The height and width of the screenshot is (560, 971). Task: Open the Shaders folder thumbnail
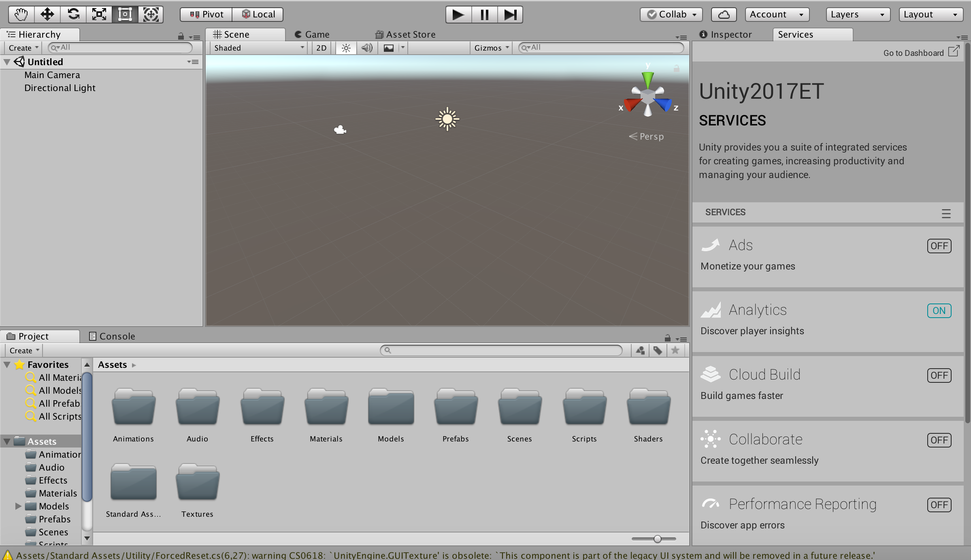[x=648, y=407]
